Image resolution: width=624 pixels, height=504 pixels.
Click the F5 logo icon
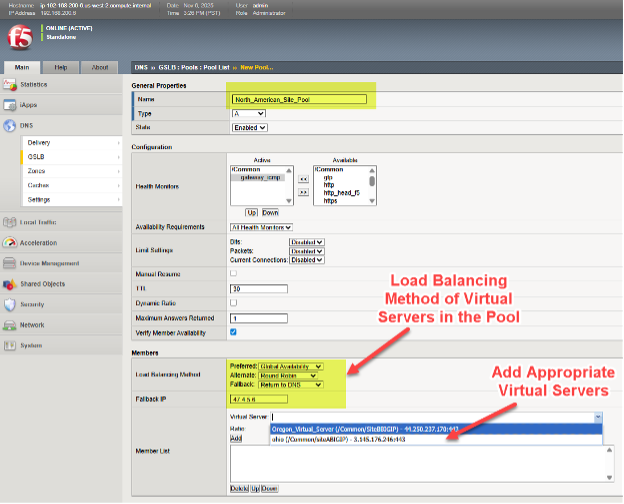click(18, 39)
